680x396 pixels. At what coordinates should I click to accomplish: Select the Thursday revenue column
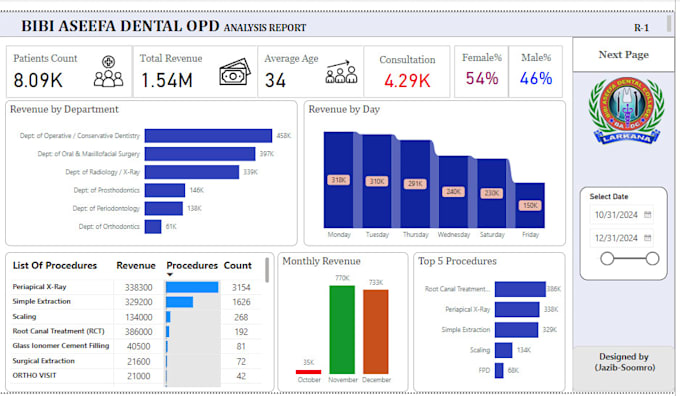[x=415, y=184]
